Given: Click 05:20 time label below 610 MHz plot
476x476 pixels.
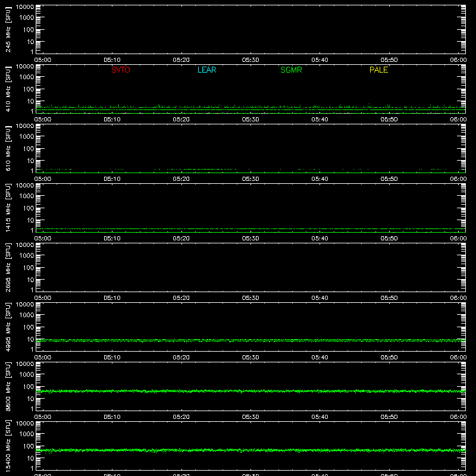Looking at the screenshot, I should point(181,179).
